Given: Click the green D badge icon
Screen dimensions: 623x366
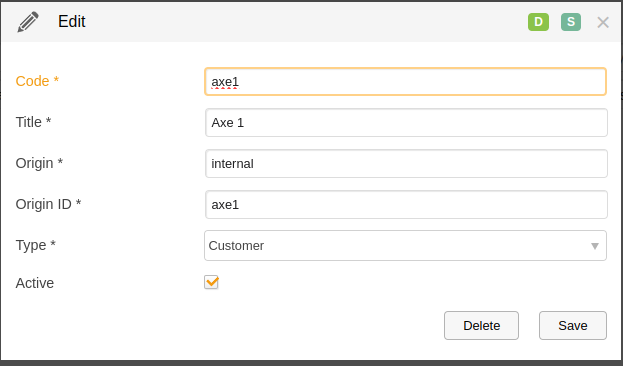Looking at the screenshot, I should tap(538, 22).
